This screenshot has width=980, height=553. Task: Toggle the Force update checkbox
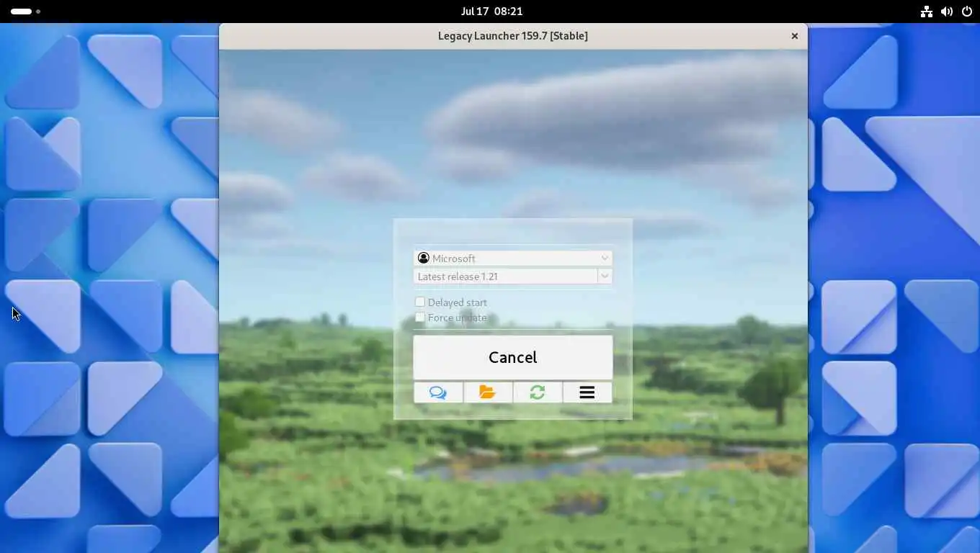click(x=420, y=317)
